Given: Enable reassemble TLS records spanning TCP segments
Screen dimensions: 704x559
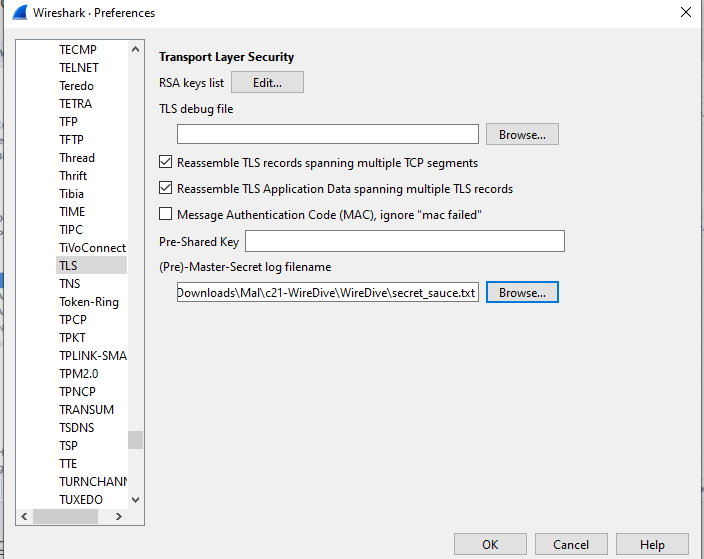Looking at the screenshot, I should click(166, 162).
